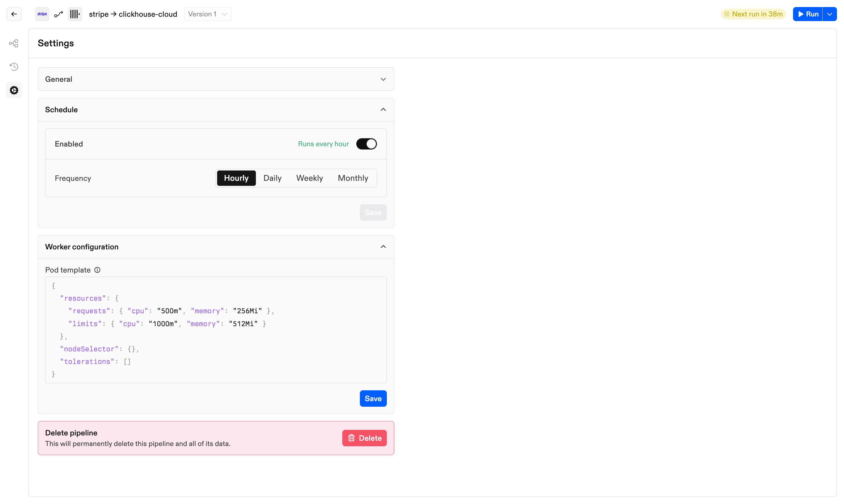Open the Version 1 dropdown
This screenshot has height=504, width=844.
coord(208,14)
